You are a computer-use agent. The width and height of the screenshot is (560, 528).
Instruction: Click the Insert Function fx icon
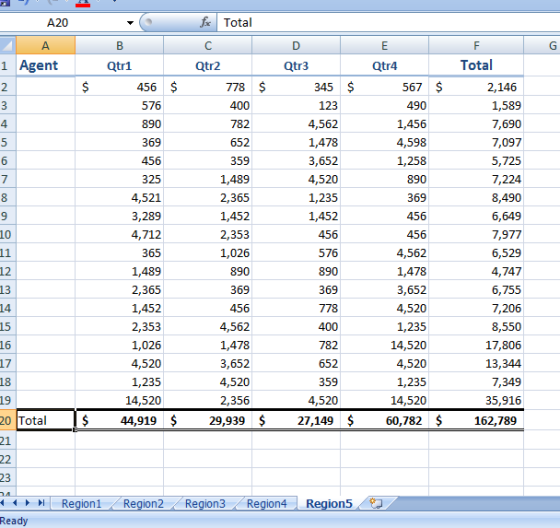205,23
